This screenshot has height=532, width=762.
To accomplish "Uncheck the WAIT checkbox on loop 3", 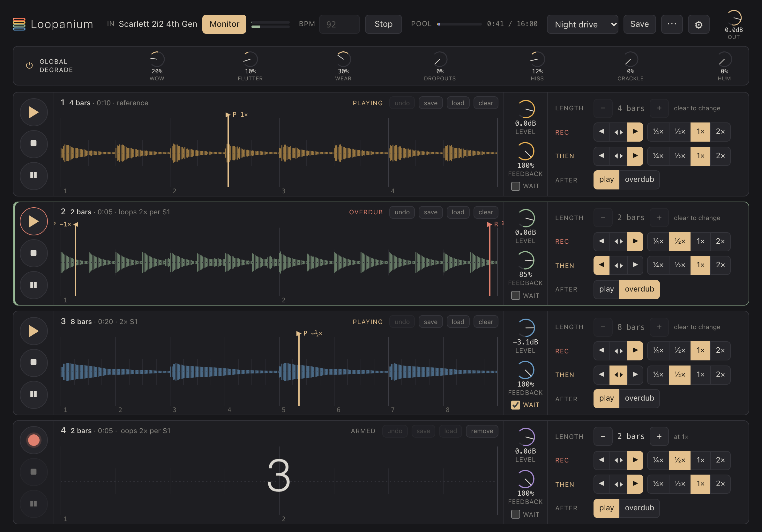I will coord(515,405).
